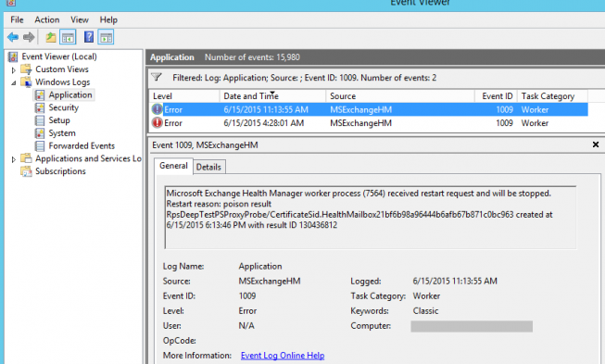Click the Subscriptions icon in tree
Viewport: 605px width, 364px height.
pos(26,171)
